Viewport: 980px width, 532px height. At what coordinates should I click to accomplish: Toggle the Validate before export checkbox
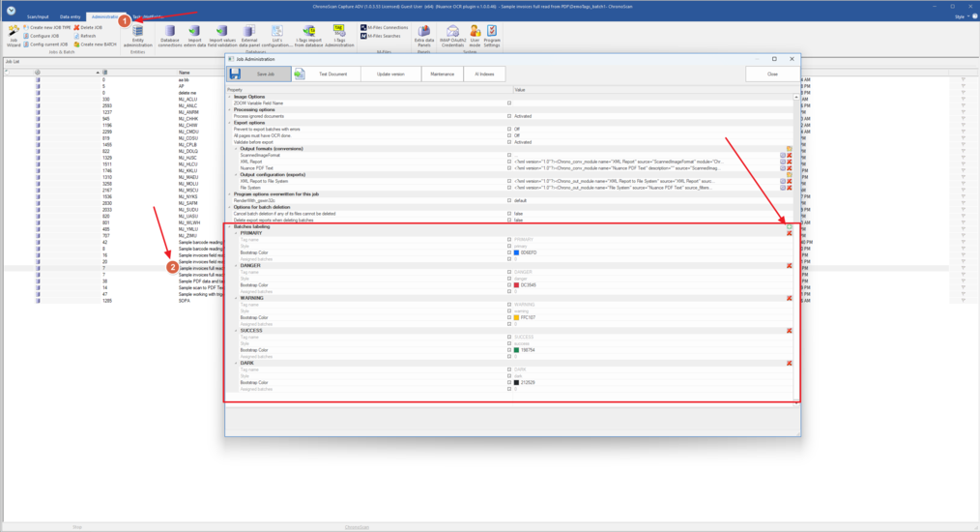tap(509, 142)
